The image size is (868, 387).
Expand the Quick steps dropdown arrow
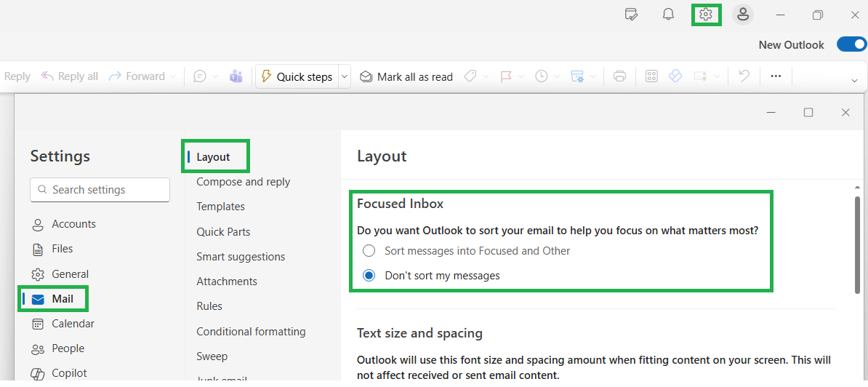[345, 76]
